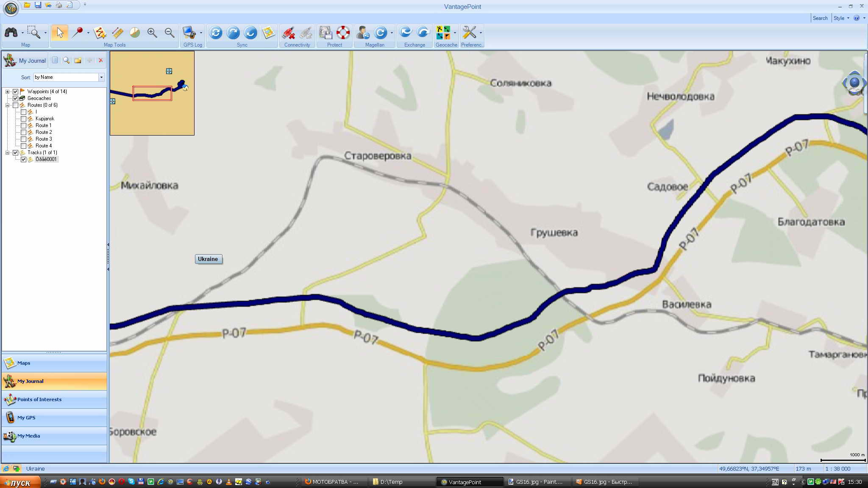The height and width of the screenshot is (488, 868).
Task: Collapse the Tracks tree node
Action: pos(7,152)
